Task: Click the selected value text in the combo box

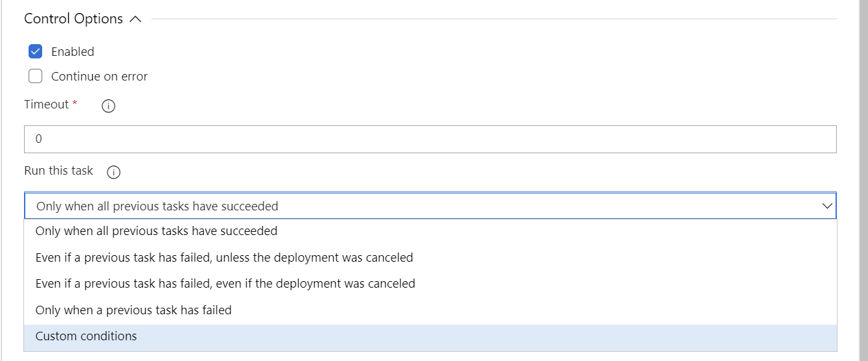Action: [157, 206]
